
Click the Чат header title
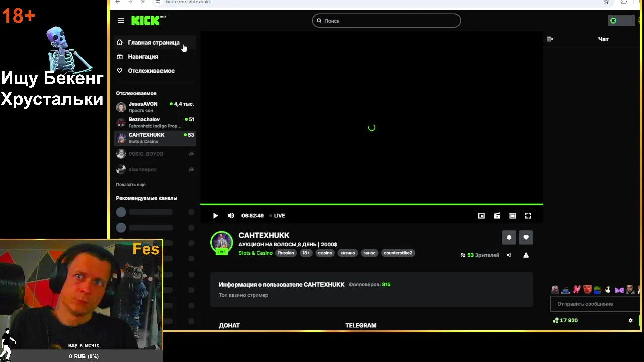pyautogui.click(x=603, y=39)
